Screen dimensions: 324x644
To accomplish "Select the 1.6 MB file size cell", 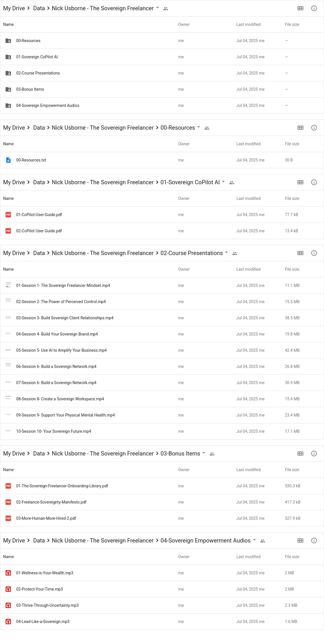I will tap(291, 622).
